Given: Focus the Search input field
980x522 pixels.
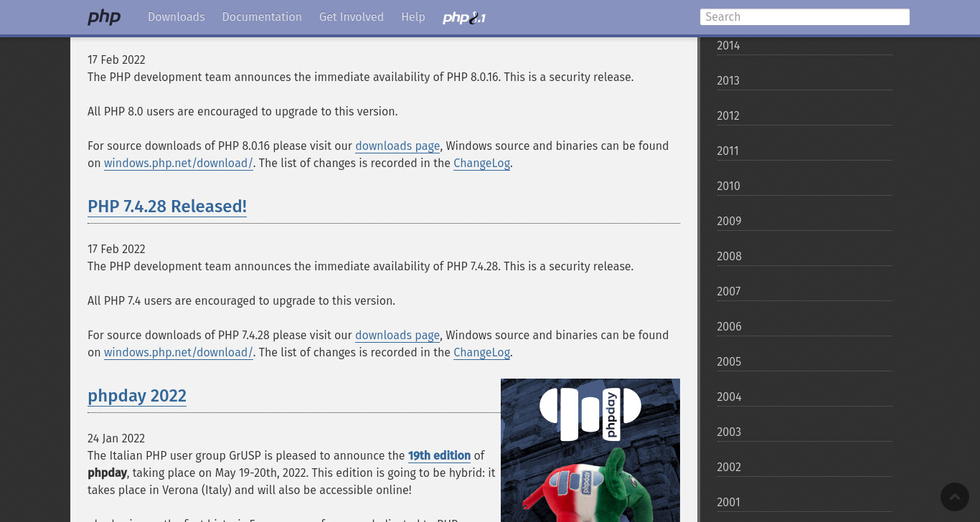Looking at the screenshot, I should 805,17.
